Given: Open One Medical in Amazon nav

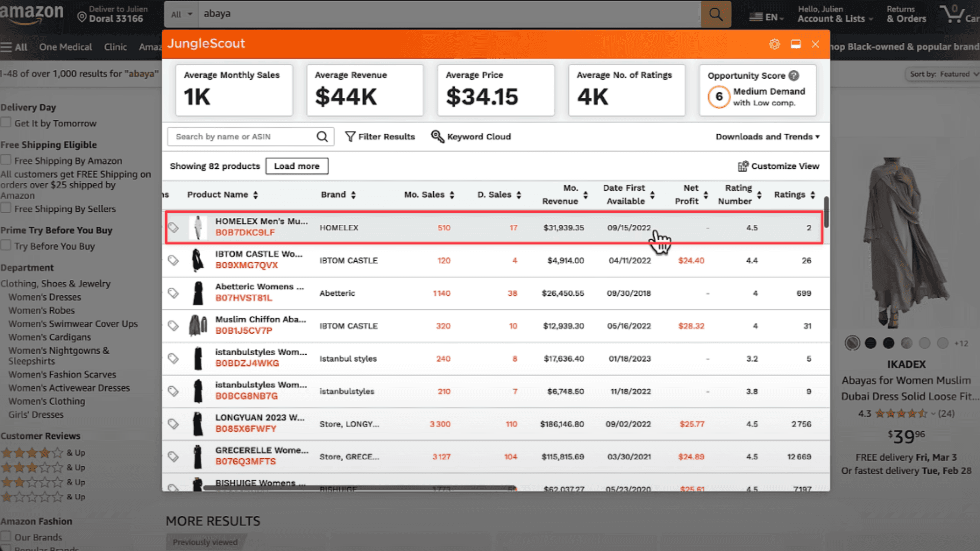Looking at the screenshot, I should pos(65,47).
